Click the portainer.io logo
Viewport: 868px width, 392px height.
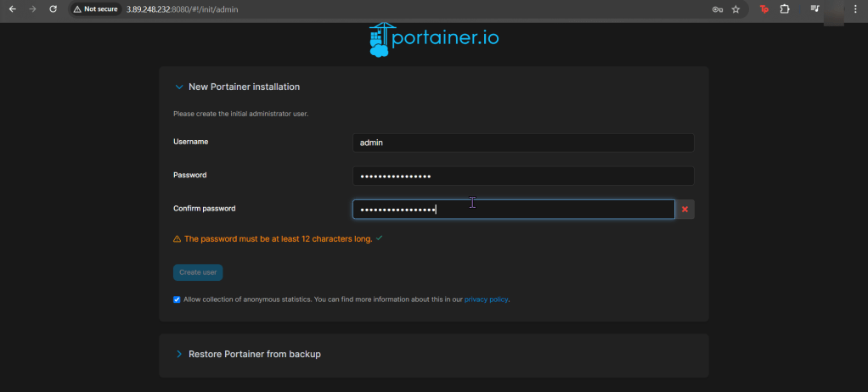tap(439, 39)
